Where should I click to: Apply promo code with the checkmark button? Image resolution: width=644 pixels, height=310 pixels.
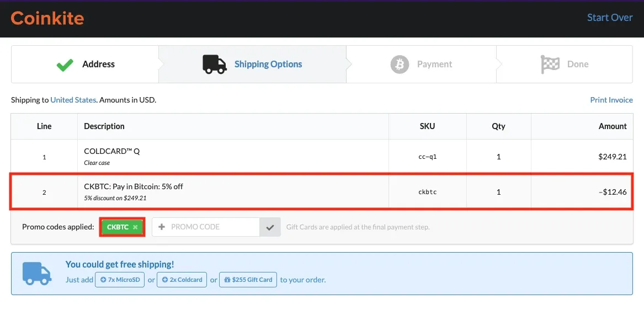pos(270,227)
